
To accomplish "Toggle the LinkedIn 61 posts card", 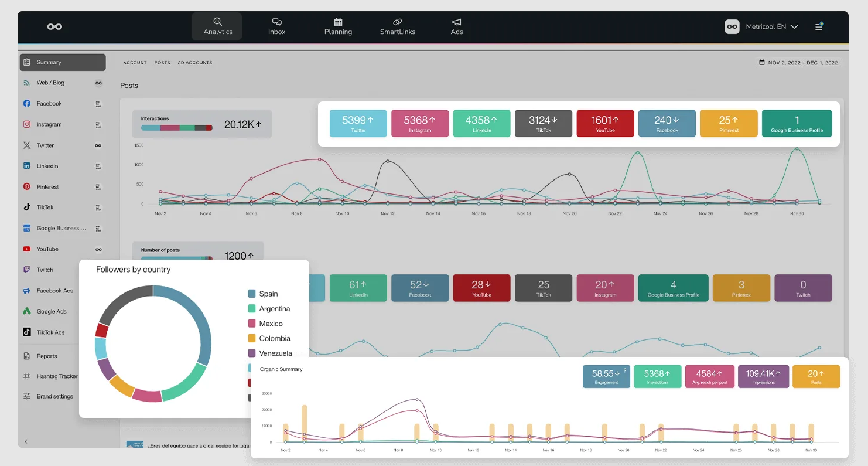I will [x=358, y=288].
